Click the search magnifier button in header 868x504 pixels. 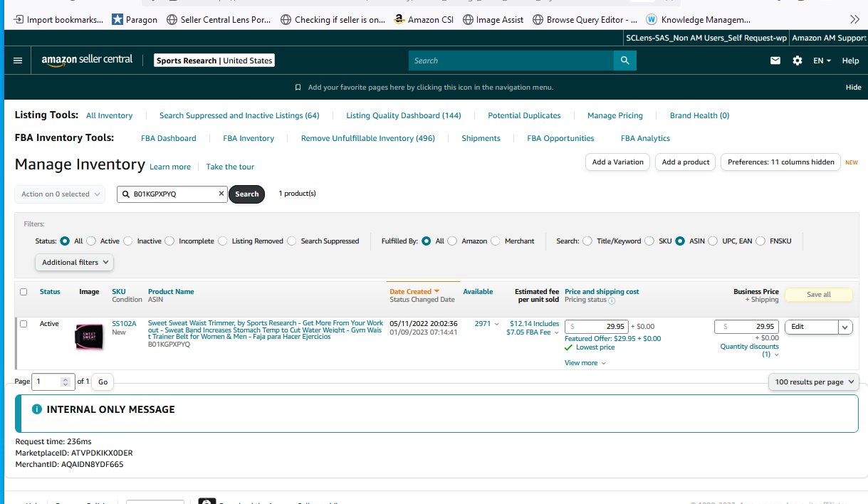[x=624, y=61]
